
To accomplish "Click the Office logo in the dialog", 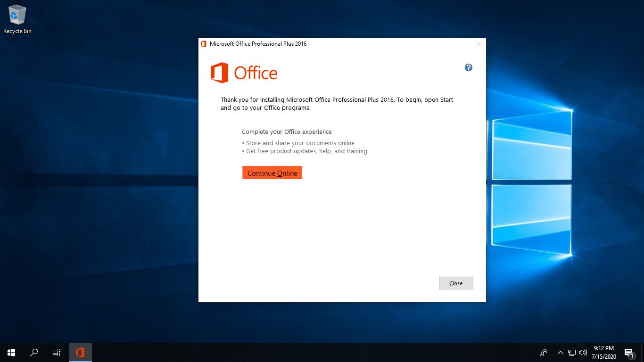I will (x=244, y=73).
